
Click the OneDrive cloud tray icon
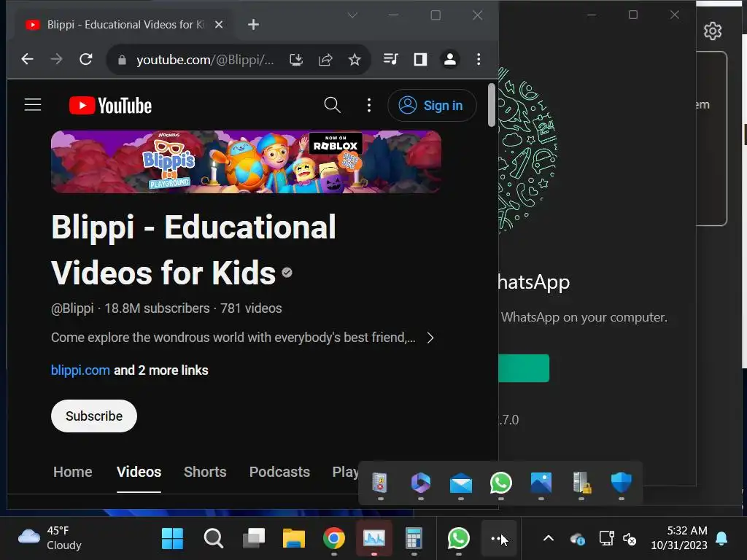tap(578, 539)
